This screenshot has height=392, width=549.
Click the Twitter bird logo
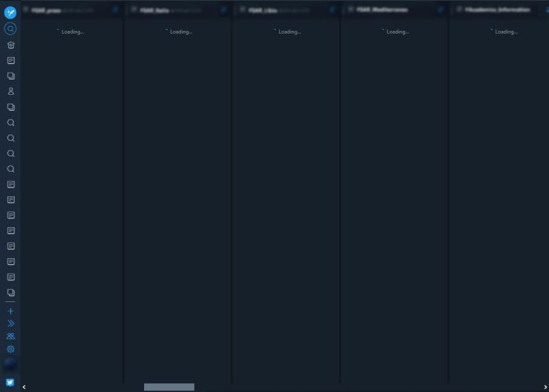10,382
